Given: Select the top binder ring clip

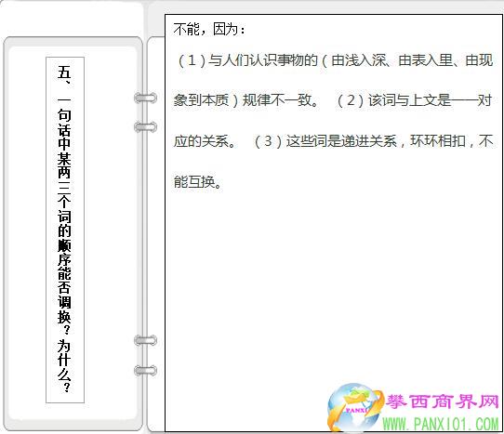Looking at the screenshot, I should tap(146, 98).
